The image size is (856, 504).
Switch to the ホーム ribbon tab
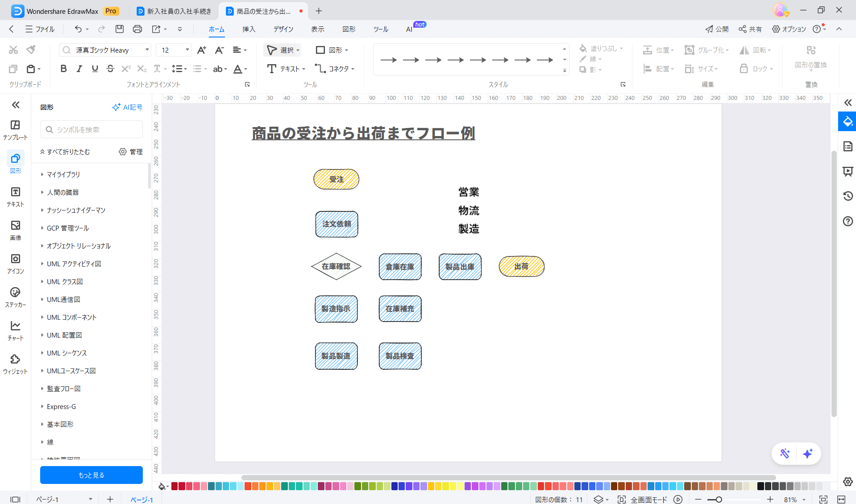216,29
